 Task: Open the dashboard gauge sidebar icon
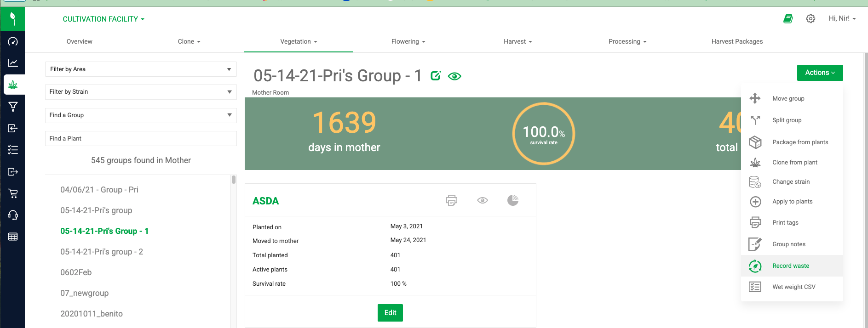coord(13,42)
